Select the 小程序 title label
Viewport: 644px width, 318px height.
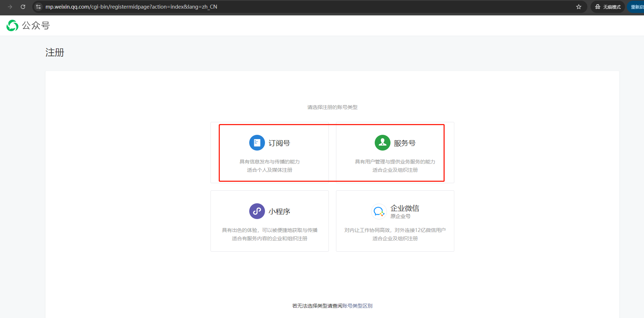pyautogui.click(x=279, y=212)
